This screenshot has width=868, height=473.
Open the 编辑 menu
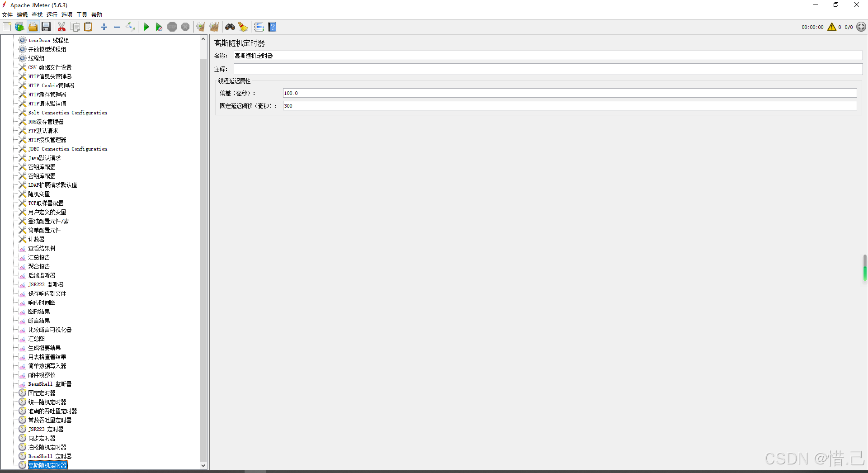pos(22,15)
